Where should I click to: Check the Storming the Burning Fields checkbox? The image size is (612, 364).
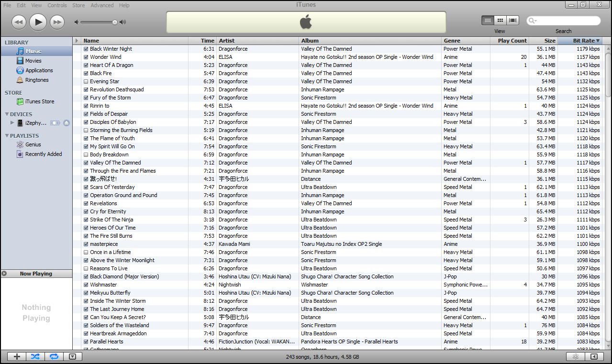(86, 130)
